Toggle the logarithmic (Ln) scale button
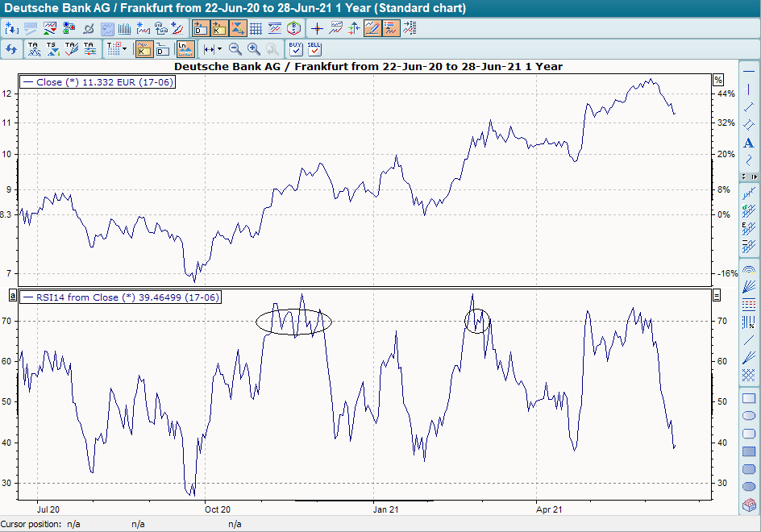This screenshot has width=761, height=532. (x=184, y=49)
